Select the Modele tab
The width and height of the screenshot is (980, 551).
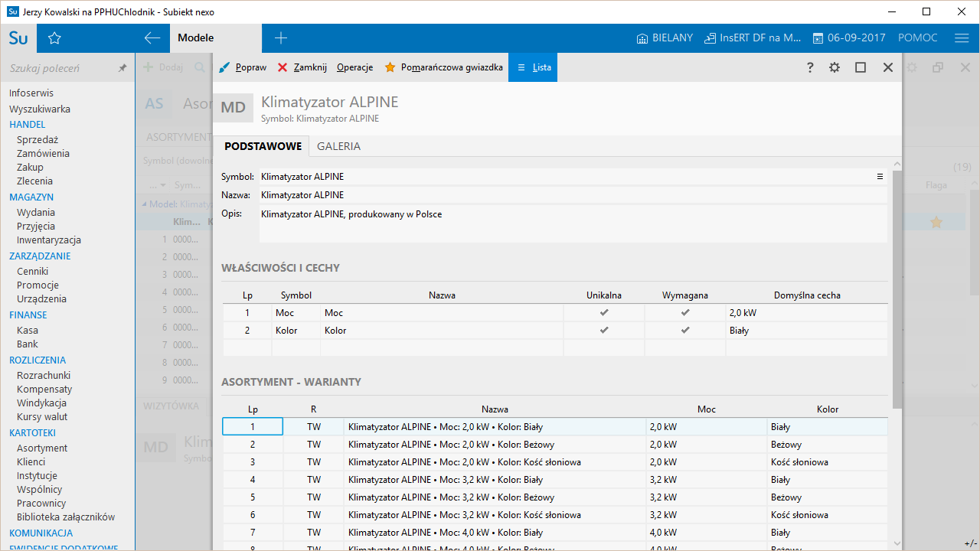pos(196,38)
